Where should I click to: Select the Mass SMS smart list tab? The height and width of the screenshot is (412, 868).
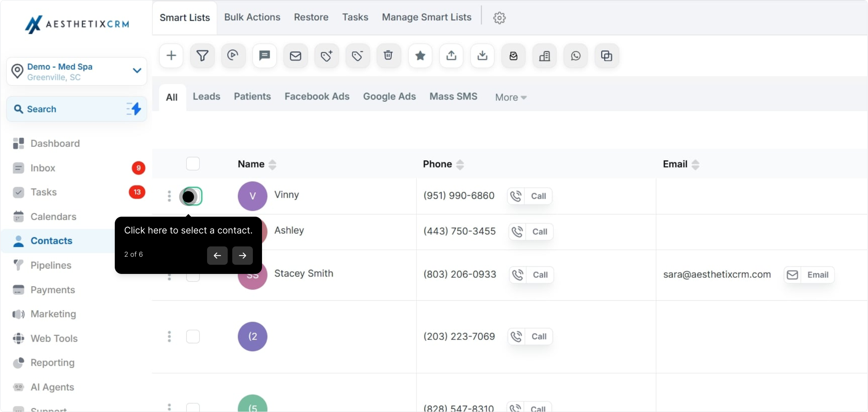point(453,97)
